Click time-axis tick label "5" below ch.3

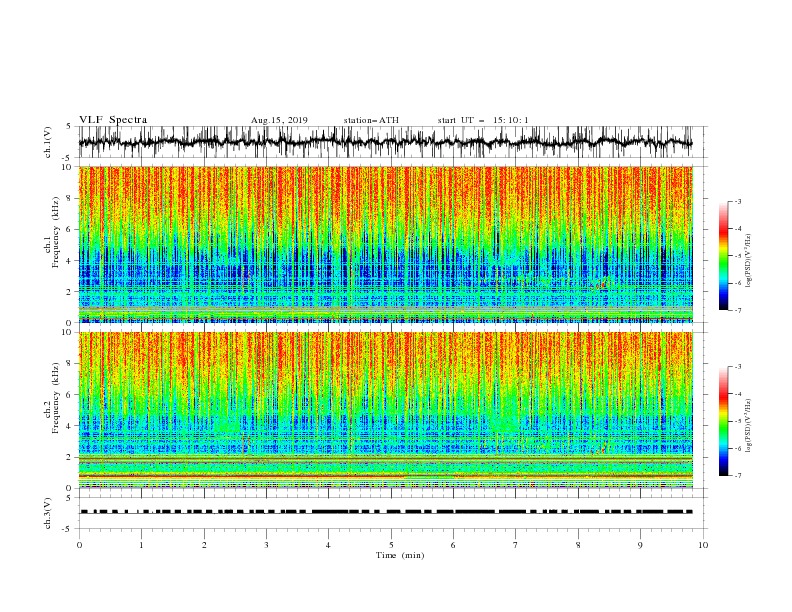click(x=391, y=545)
